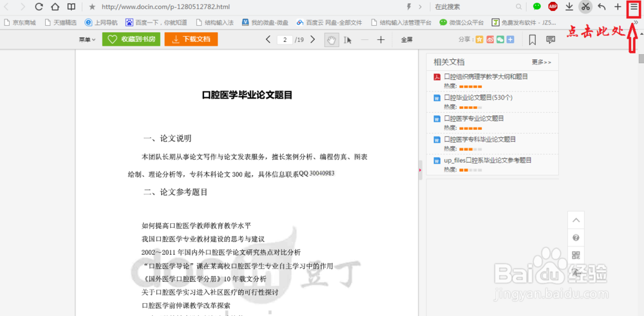This screenshot has width=644, height=316.
Task: Show the floating QR code icon
Action: (576, 255)
